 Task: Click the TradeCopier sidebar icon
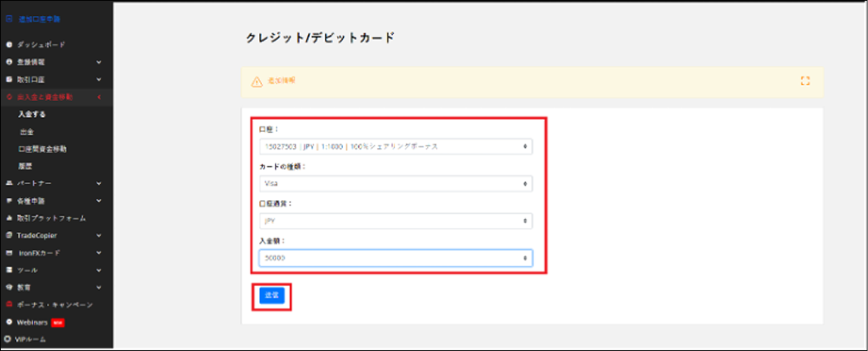pos(9,236)
